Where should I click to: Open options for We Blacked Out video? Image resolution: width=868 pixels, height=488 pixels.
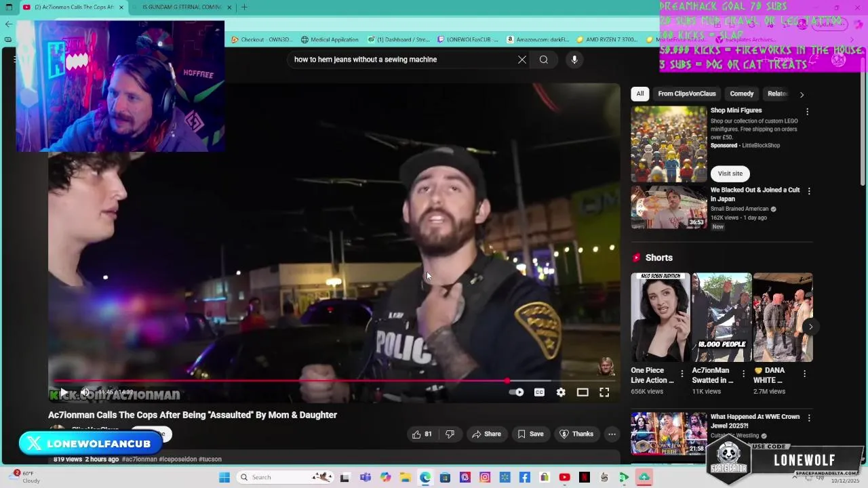808,191
